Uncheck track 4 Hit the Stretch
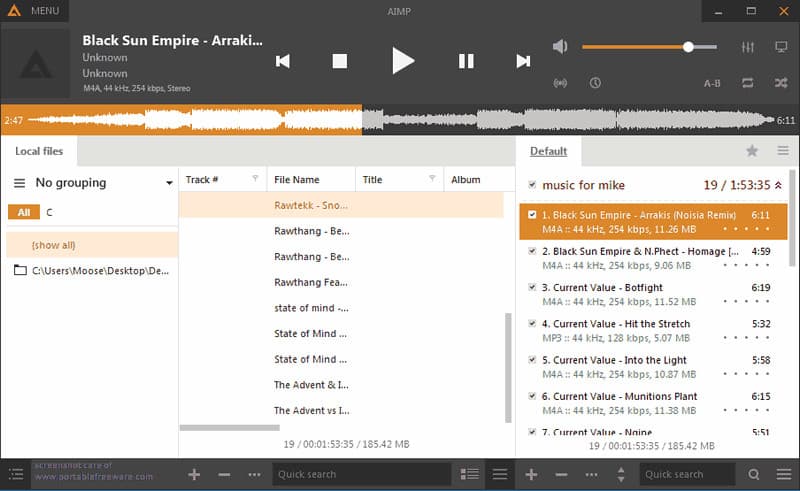The width and height of the screenshot is (800, 491). tap(532, 324)
